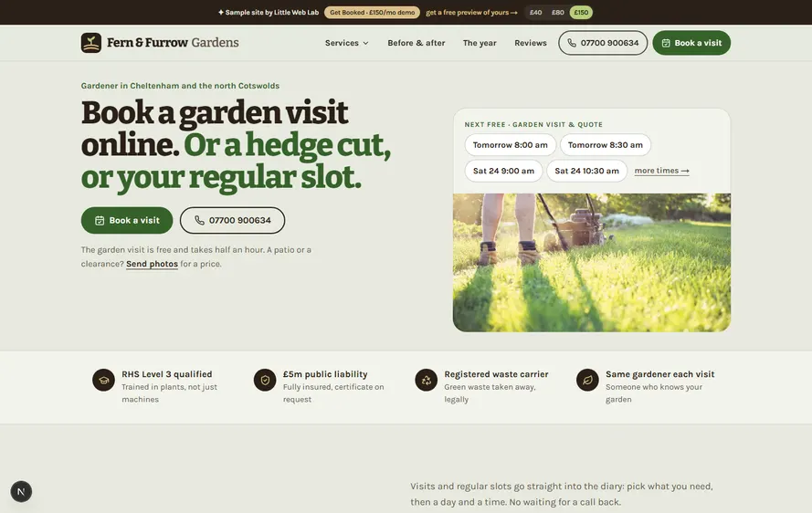Image resolution: width=812 pixels, height=513 pixels.
Task: Click the phone icon in the hero number button
Action: click(199, 221)
